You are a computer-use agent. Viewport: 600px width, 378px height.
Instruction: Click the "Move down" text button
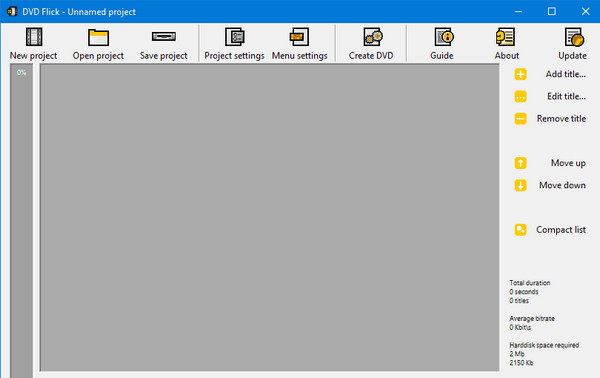562,185
